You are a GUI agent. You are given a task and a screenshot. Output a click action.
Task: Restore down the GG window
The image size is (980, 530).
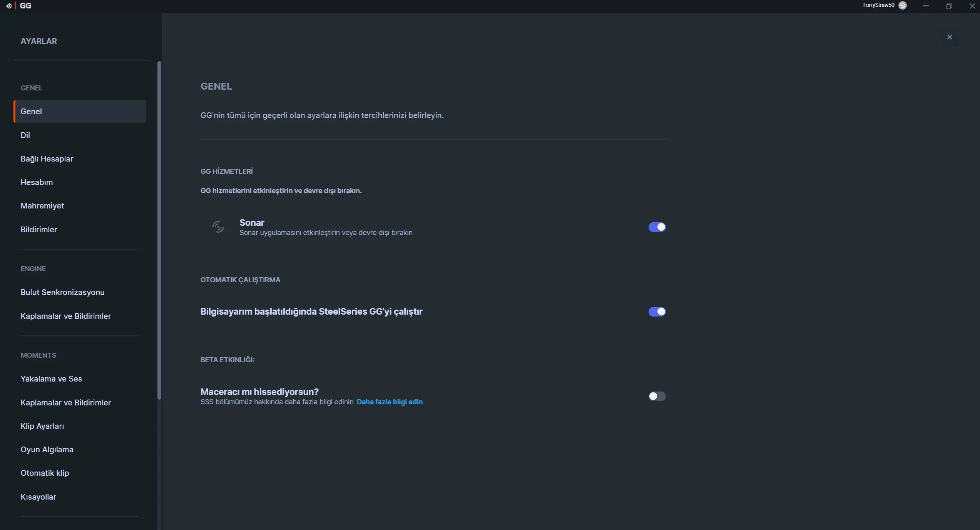pos(949,6)
